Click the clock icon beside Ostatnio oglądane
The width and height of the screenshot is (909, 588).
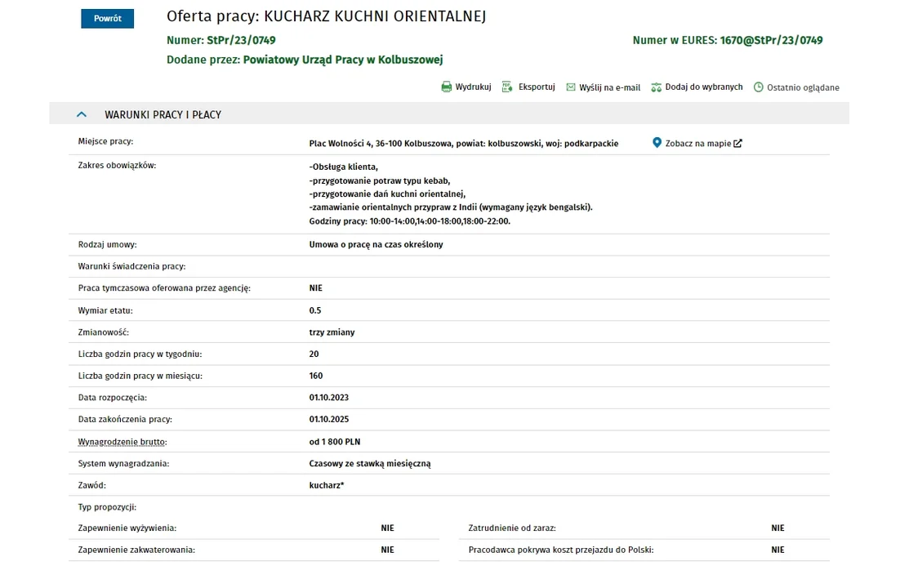pos(758,87)
